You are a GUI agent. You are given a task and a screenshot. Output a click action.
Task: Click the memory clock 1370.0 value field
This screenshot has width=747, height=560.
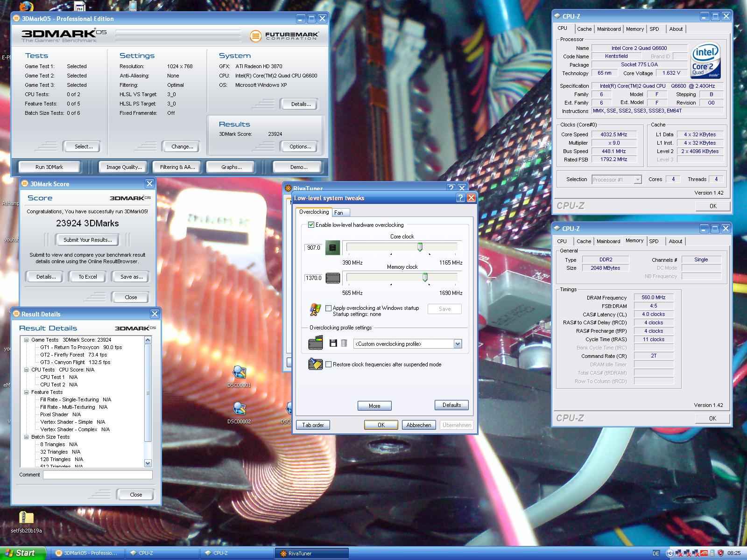(x=313, y=278)
